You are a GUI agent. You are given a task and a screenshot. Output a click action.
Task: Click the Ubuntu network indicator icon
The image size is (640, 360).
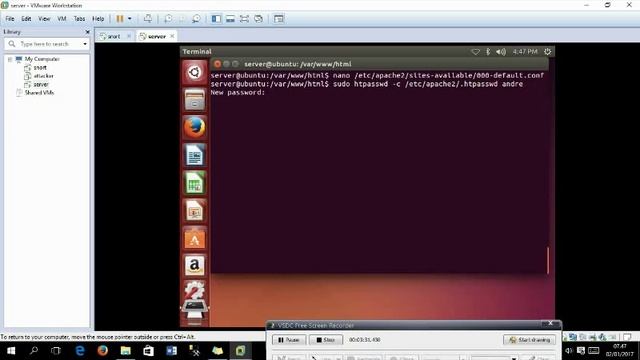[x=476, y=52]
